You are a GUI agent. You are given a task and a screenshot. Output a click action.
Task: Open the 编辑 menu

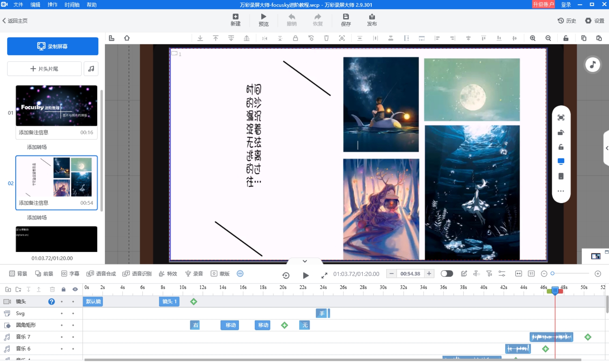click(35, 5)
